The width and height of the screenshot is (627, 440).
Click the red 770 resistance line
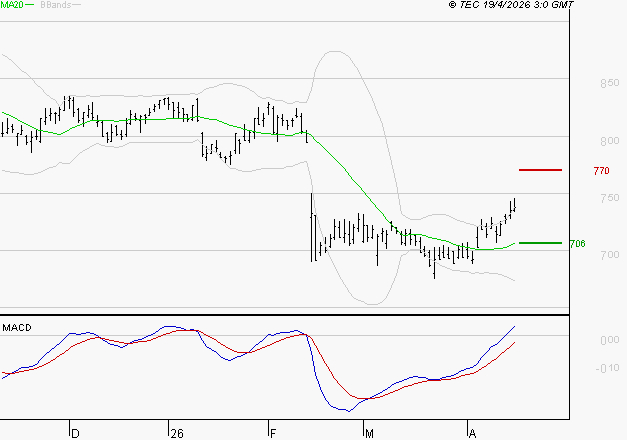pos(540,170)
